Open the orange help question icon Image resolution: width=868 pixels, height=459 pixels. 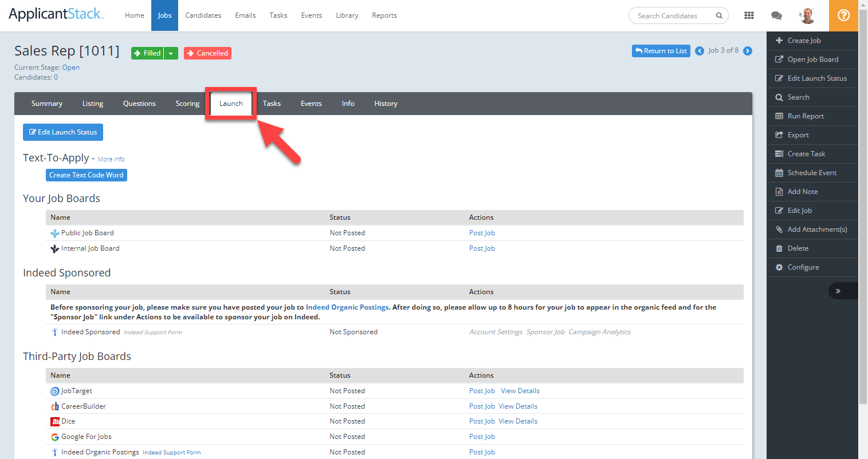[x=843, y=15]
